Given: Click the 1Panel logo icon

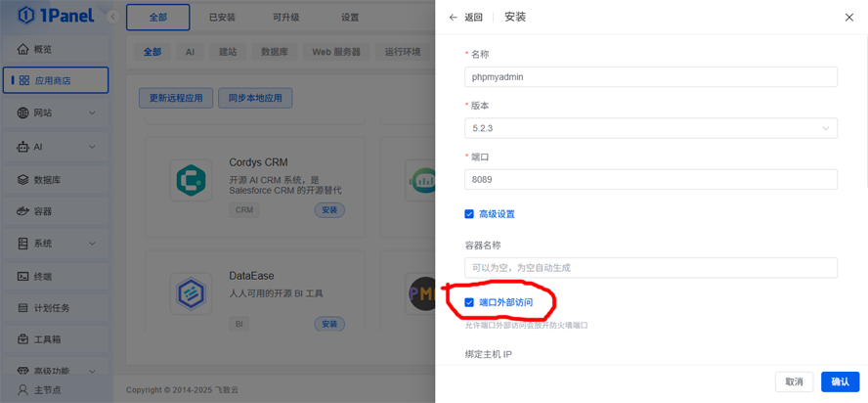Looking at the screenshot, I should tap(26, 16).
